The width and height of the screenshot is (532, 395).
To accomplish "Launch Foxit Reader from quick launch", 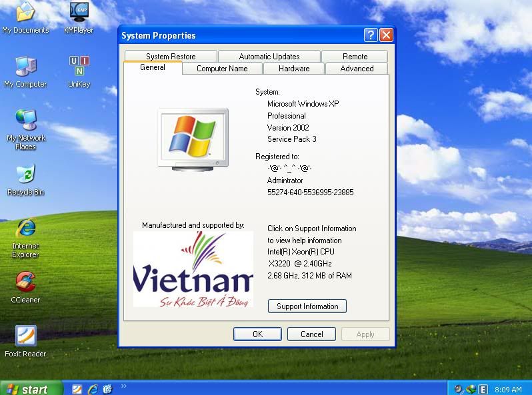I will (77, 389).
